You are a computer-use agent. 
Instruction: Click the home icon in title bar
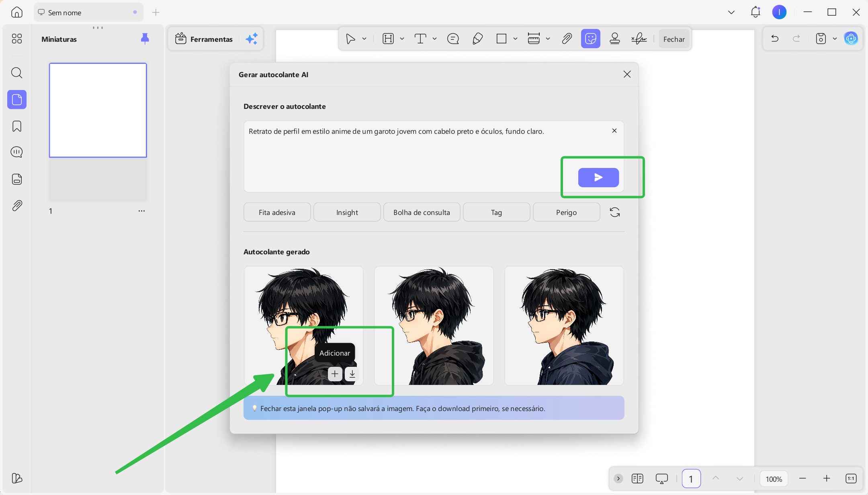[x=17, y=12]
